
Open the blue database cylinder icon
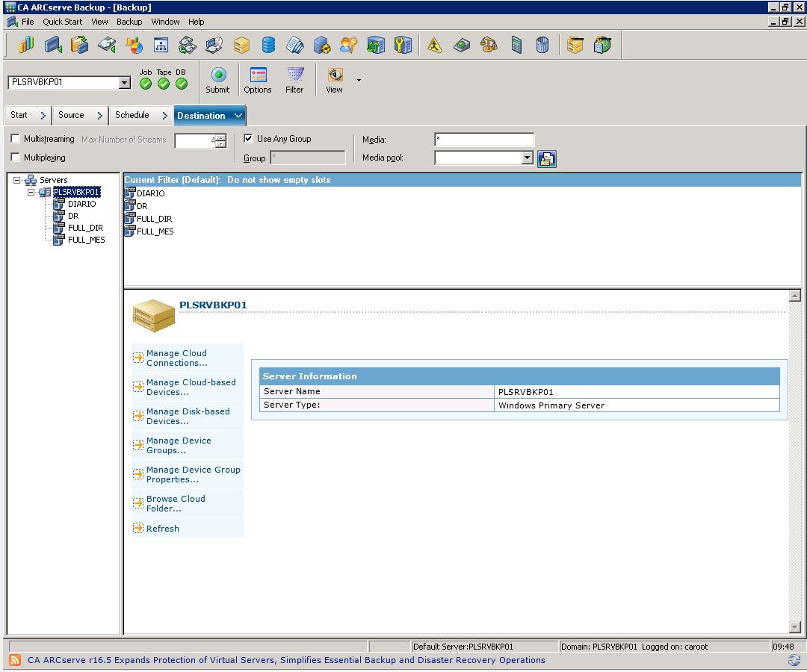pyautogui.click(x=268, y=46)
